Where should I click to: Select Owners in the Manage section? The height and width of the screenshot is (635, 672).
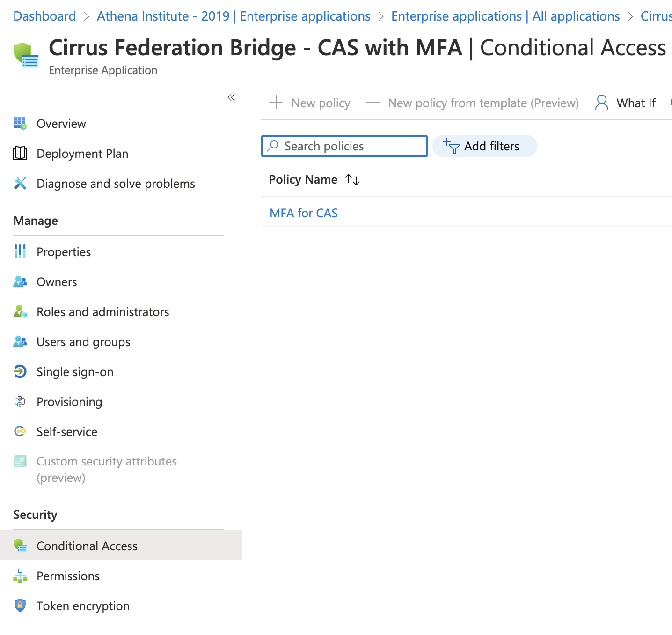(57, 282)
